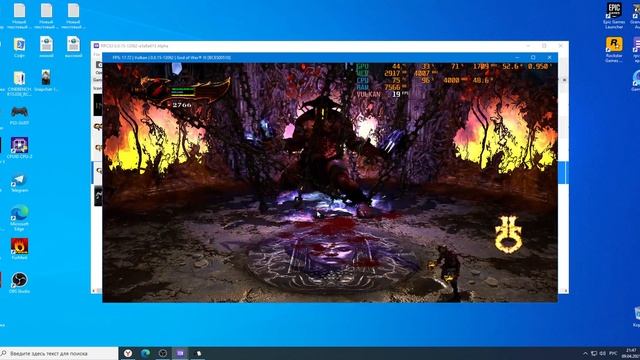Click the Edge icon in the taskbar
The width and height of the screenshot is (640, 360).
click(145, 353)
